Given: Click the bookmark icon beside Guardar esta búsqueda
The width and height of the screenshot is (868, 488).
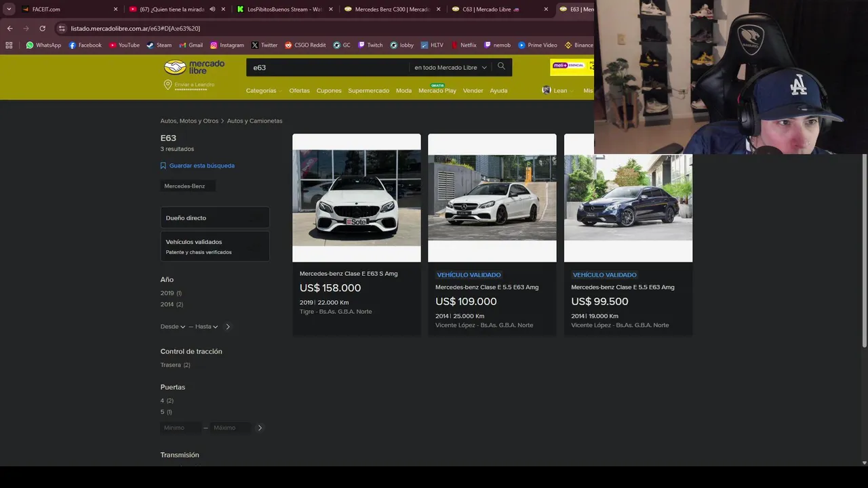Looking at the screenshot, I should pyautogui.click(x=163, y=165).
